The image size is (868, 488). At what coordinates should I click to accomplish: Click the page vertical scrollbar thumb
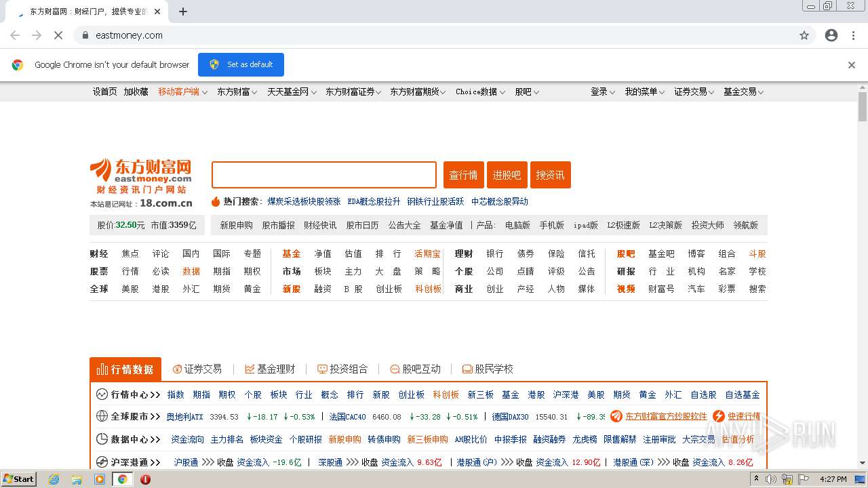coord(863,106)
